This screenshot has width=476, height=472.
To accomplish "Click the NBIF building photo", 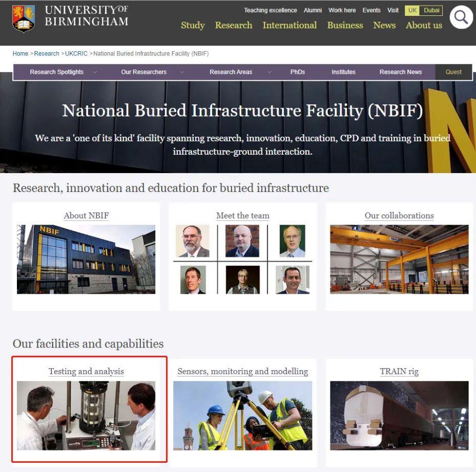I will pyautogui.click(x=86, y=260).
